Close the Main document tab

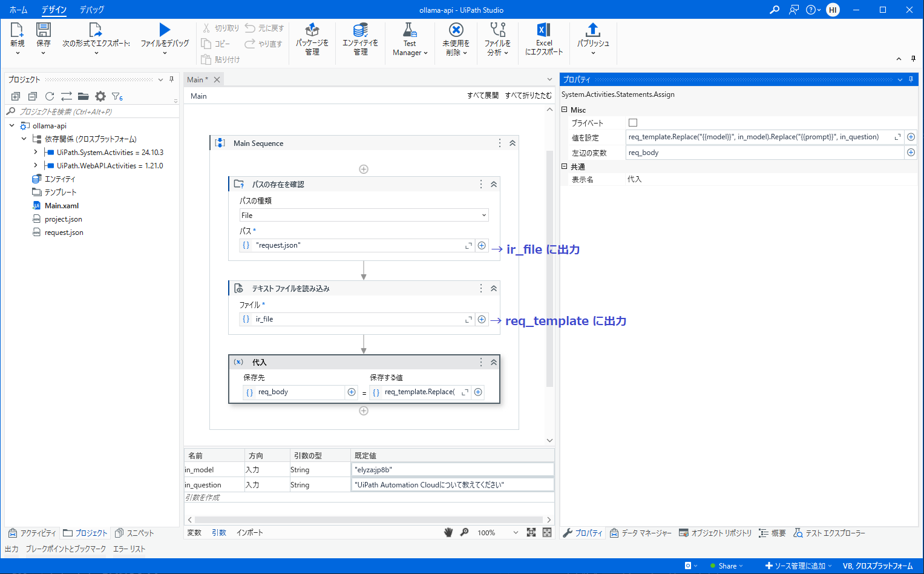coord(217,79)
